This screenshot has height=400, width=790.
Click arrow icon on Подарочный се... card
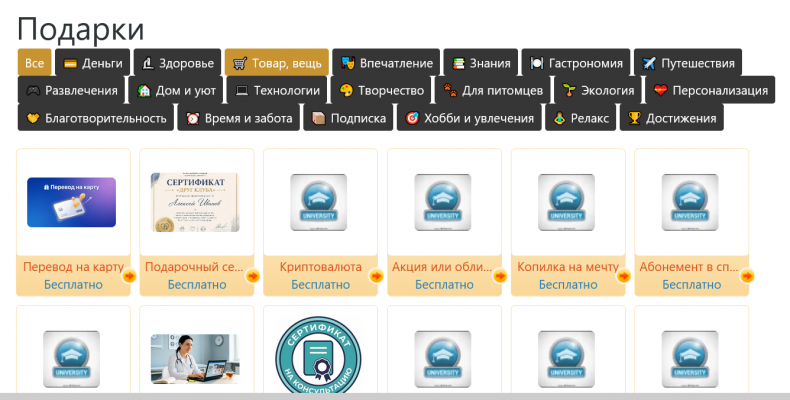pyautogui.click(x=253, y=276)
